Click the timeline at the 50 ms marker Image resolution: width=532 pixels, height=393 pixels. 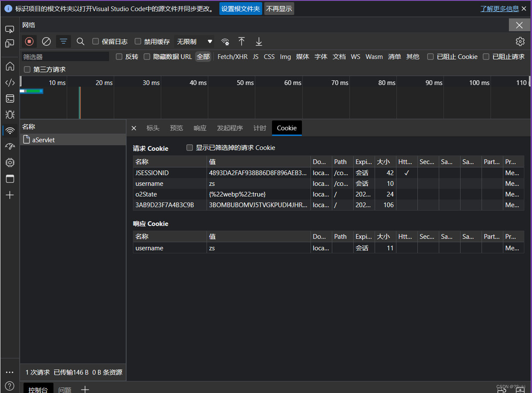pos(245,83)
